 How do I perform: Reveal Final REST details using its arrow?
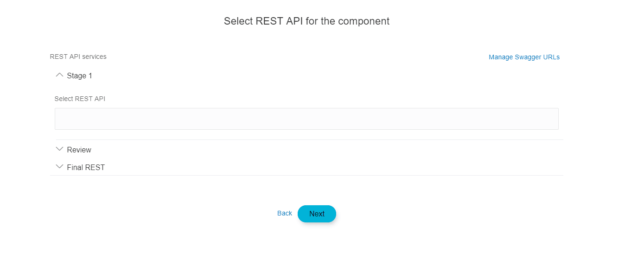[x=59, y=167]
